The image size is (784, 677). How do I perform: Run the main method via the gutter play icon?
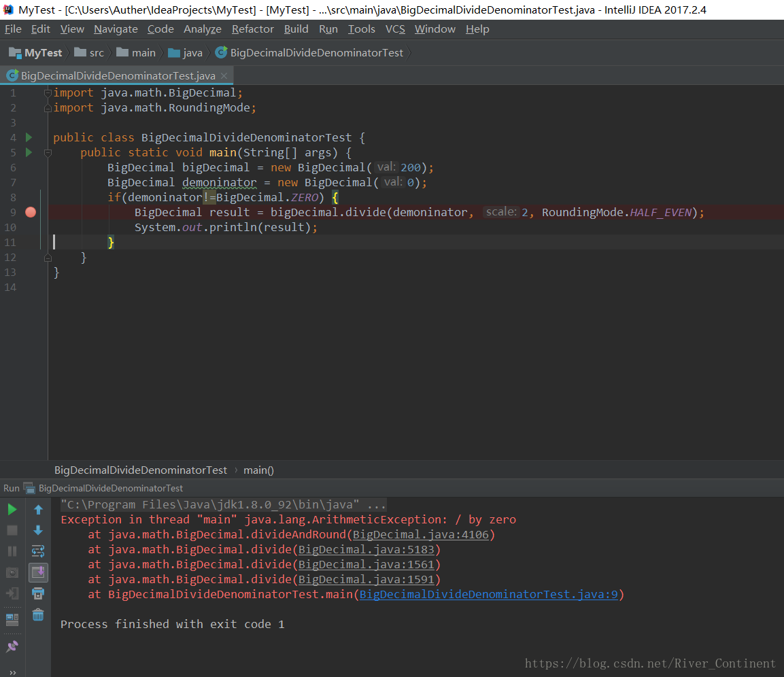click(28, 152)
